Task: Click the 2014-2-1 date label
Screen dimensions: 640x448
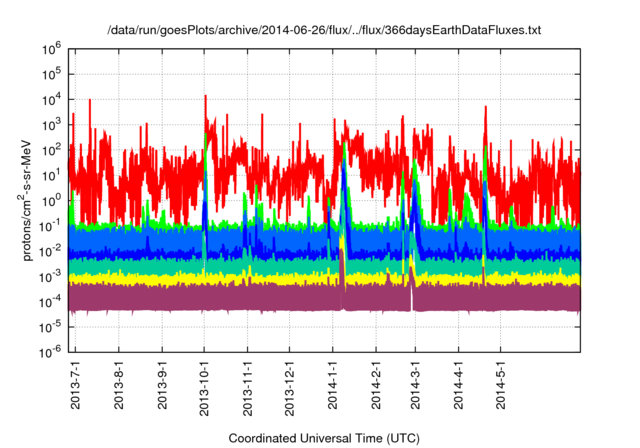Action: pyautogui.click(x=376, y=384)
